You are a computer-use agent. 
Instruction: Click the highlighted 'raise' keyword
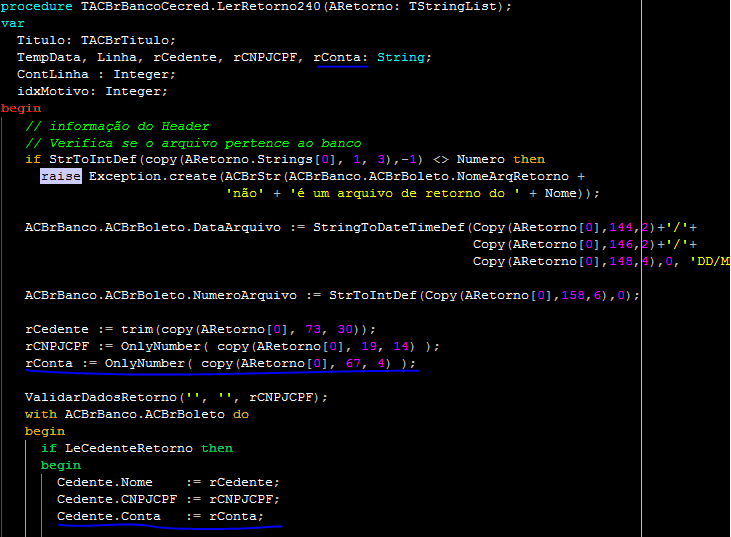(x=61, y=176)
